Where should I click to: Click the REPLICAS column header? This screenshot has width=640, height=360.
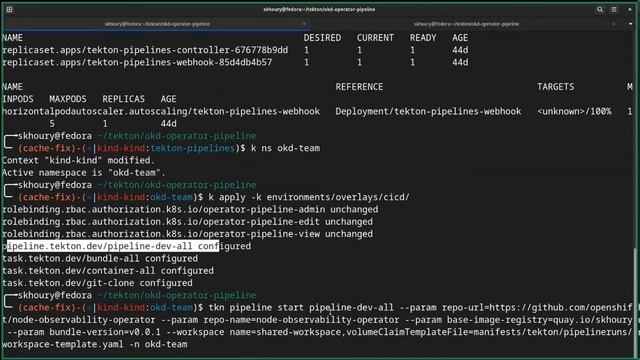[123, 99]
